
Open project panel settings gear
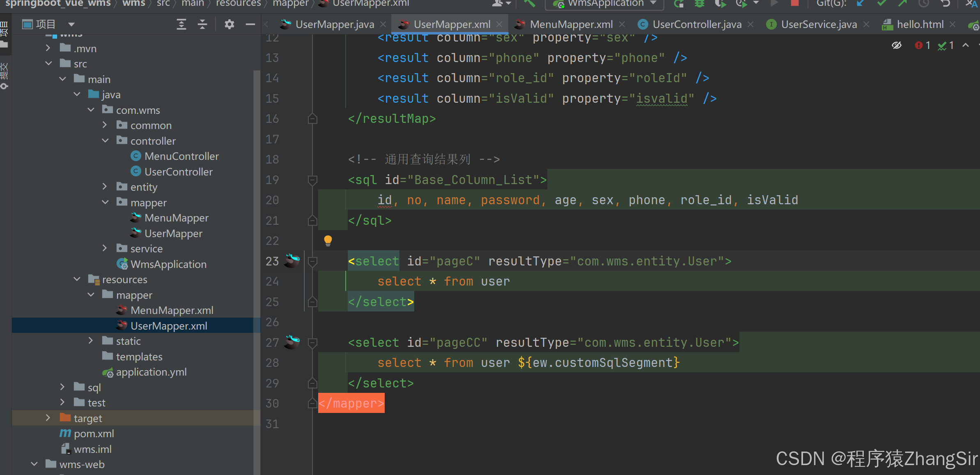coord(229,24)
